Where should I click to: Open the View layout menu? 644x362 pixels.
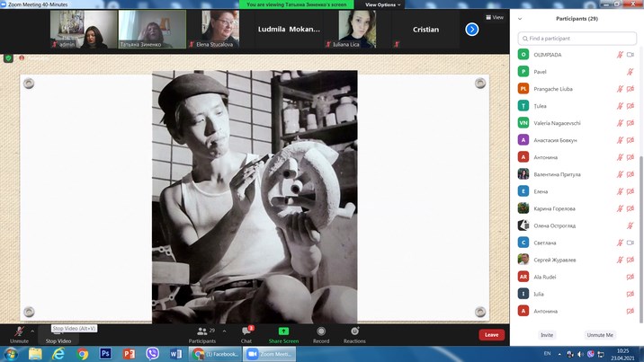click(x=495, y=17)
